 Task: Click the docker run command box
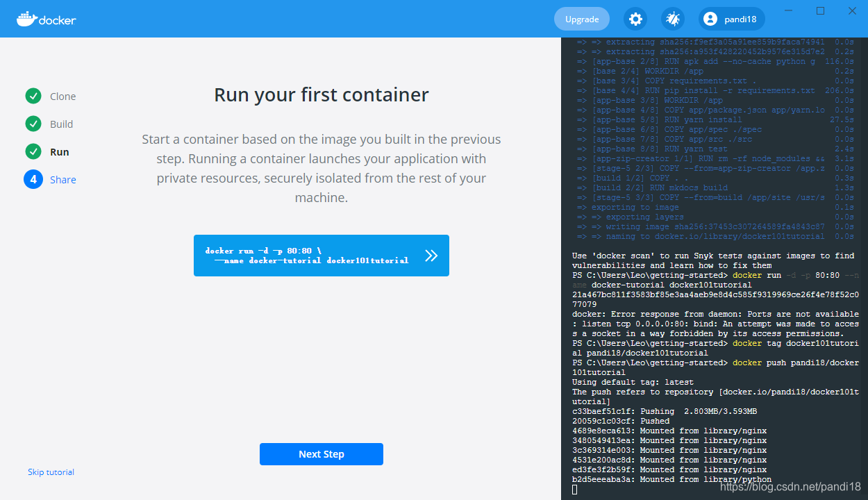click(322, 256)
